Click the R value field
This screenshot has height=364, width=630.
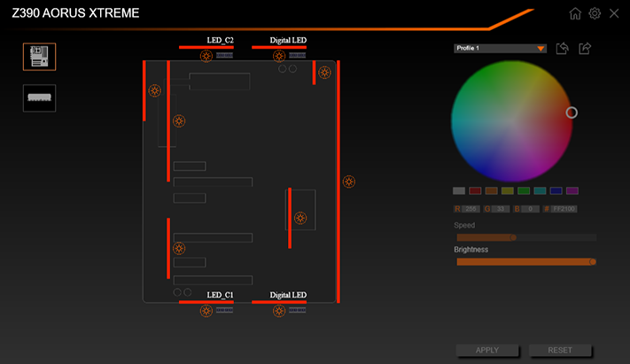[x=471, y=209]
